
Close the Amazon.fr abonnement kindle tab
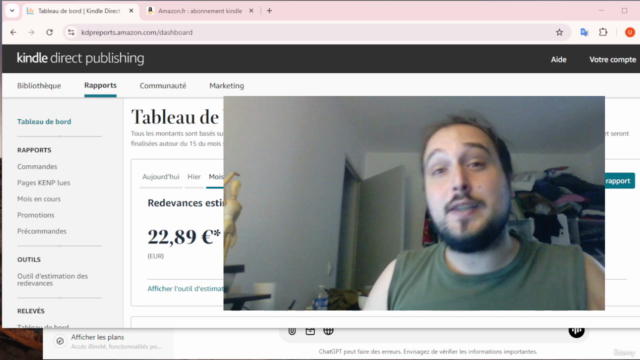point(251,11)
